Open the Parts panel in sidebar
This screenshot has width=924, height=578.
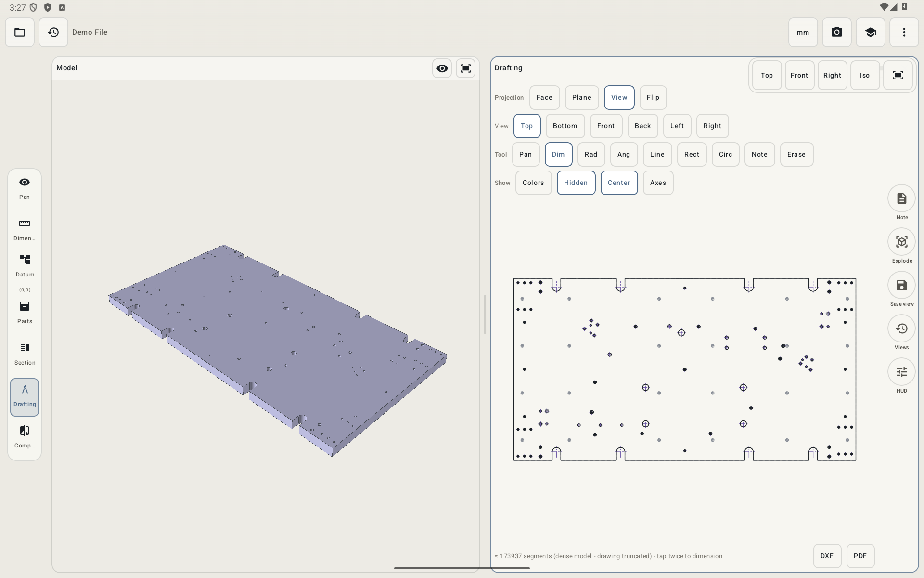[25, 313]
